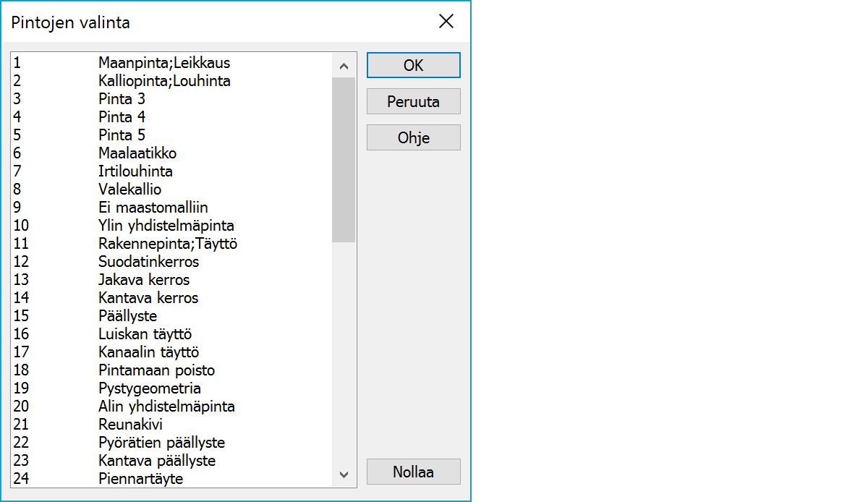Pick Valekallio from the surface list
This screenshot has height=502, width=868.
[130, 190]
